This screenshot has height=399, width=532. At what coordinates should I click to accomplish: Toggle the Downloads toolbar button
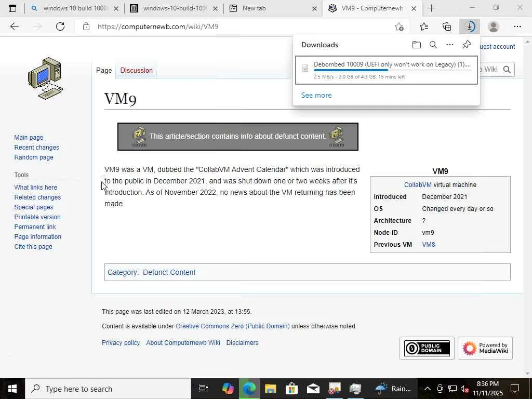470,26
